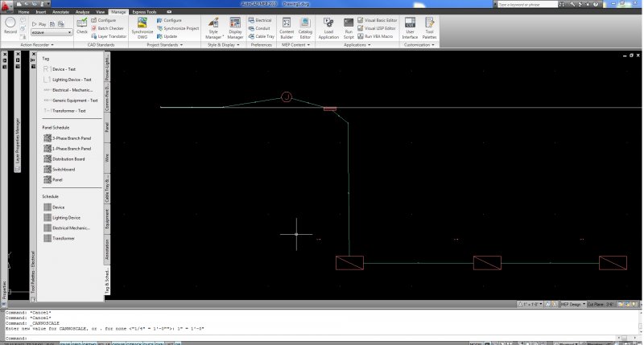This screenshot has height=345, width=644.
Task: Open the AutoCAD application menu button
Action: 6,6
